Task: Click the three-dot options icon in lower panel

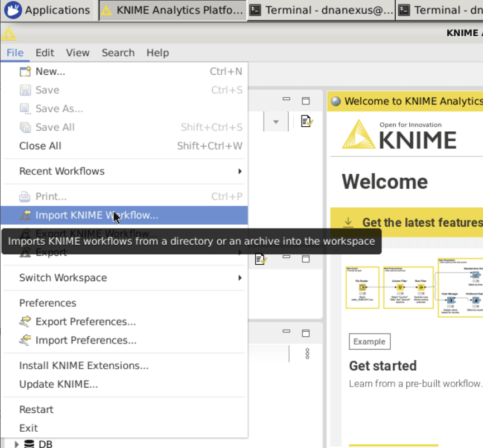Action: (x=307, y=354)
